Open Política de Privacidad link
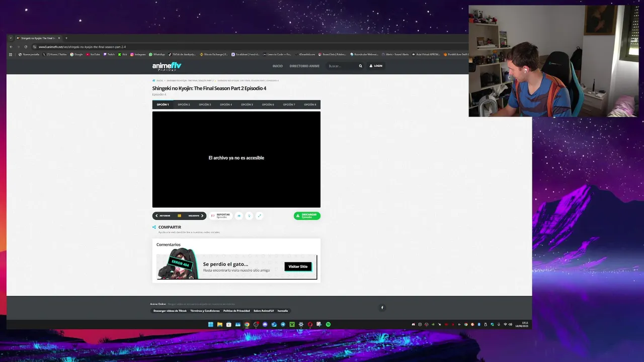Image resolution: width=644 pixels, height=362 pixels. click(236, 311)
